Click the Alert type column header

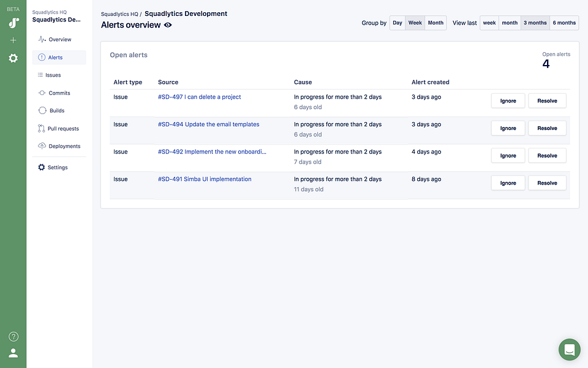click(x=127, y=82)
